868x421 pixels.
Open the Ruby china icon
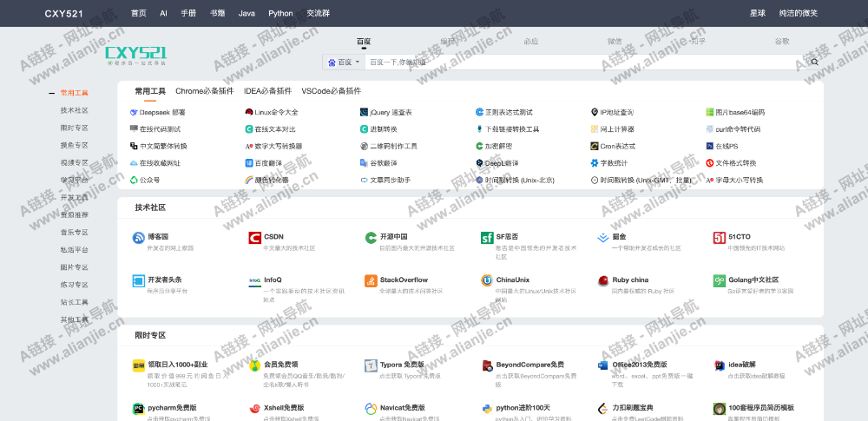point(603,281)
